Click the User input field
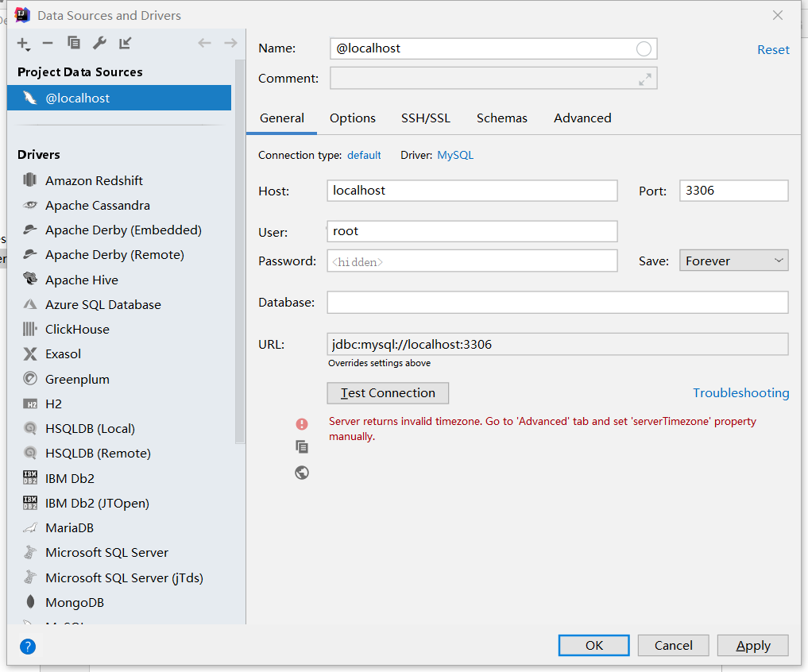Image resolution: width=808 pixels, height=672 pixels. point(472,231)
